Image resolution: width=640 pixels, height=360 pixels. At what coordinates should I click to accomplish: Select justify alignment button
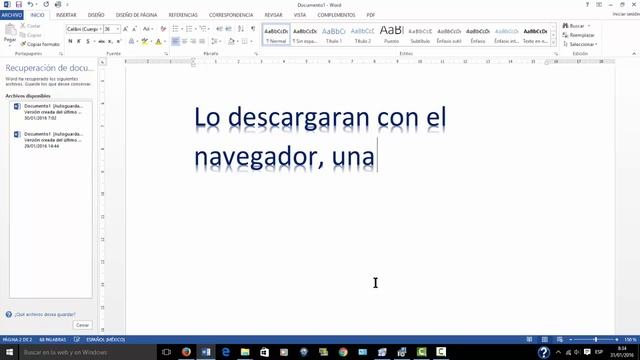click(x=202, y=41)
